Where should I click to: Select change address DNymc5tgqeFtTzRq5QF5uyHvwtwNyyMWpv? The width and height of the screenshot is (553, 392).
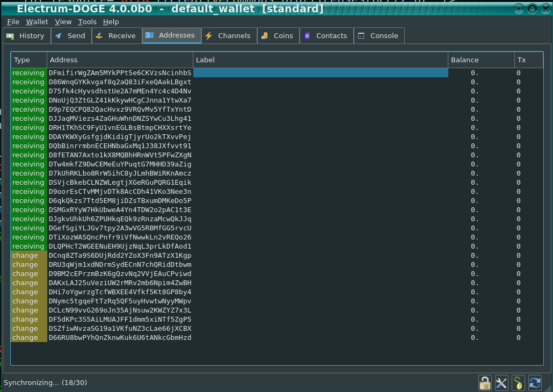pos(120,301)
